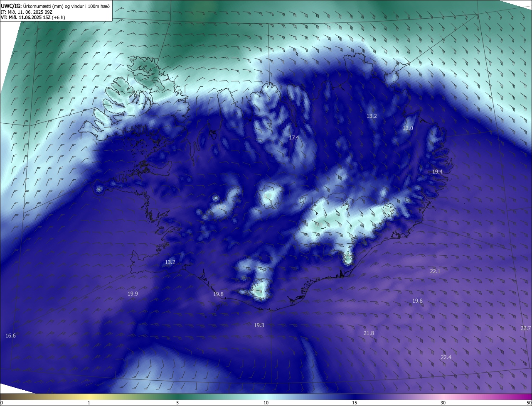Click the 17.4 value on the map
Viewport: 532px width, 406px height.
[x=294, y=137]
